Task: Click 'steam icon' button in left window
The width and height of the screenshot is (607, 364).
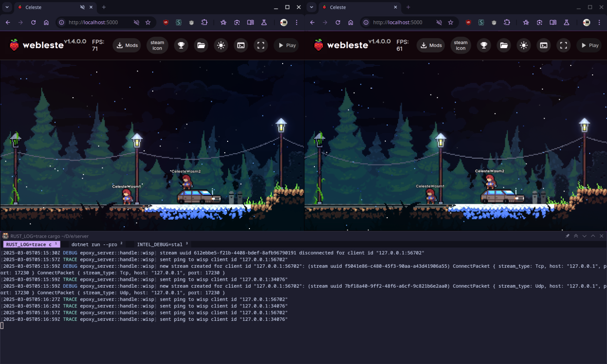Action: coord(157,45)
